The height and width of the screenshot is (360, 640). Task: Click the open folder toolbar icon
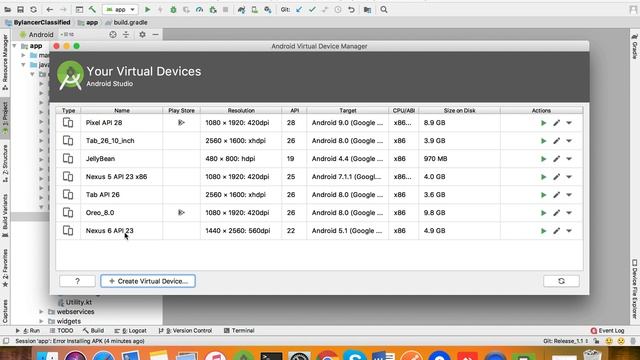tap(7, 9)
